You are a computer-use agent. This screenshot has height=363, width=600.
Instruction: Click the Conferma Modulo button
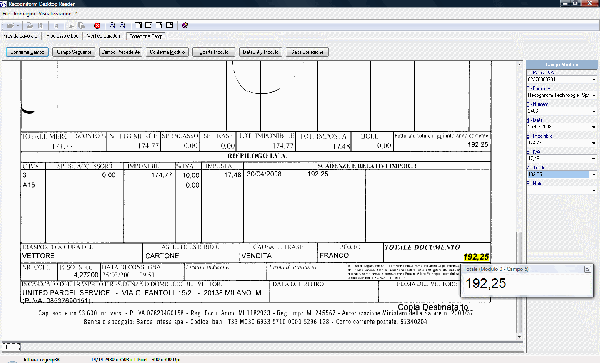167,52
